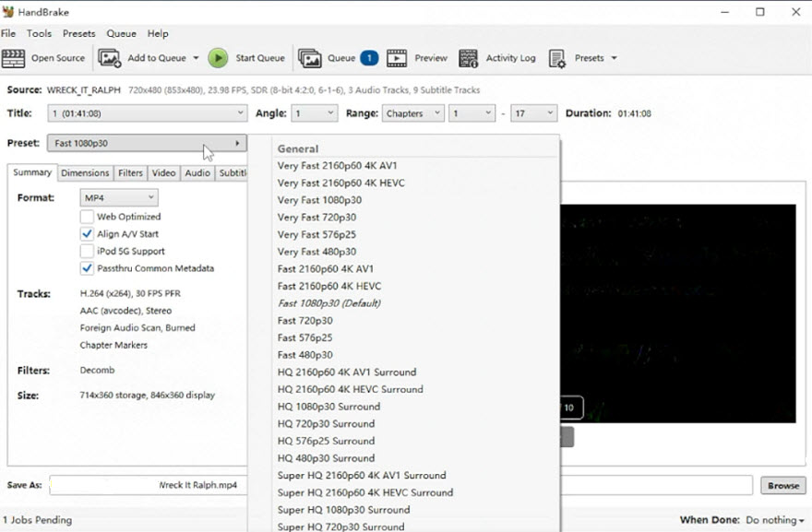Open the end chapter dropdown showing 17
812x532 pixels.
(x=534, y=113)
